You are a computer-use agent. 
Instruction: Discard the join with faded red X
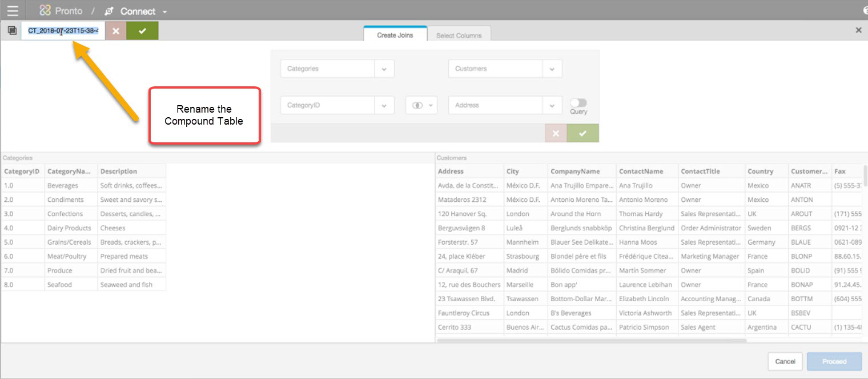[x=556, y=133]
